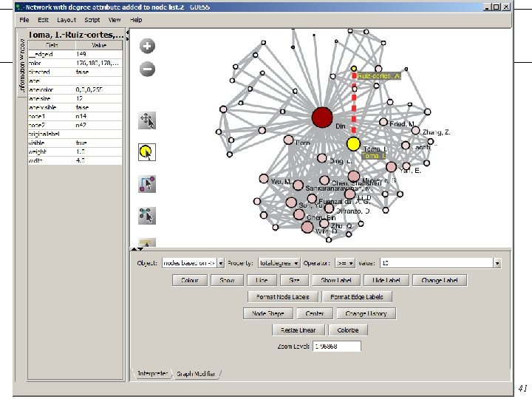532x399 pixels.
Task: Click the Wu, M. node
Action: click(264, 179)
